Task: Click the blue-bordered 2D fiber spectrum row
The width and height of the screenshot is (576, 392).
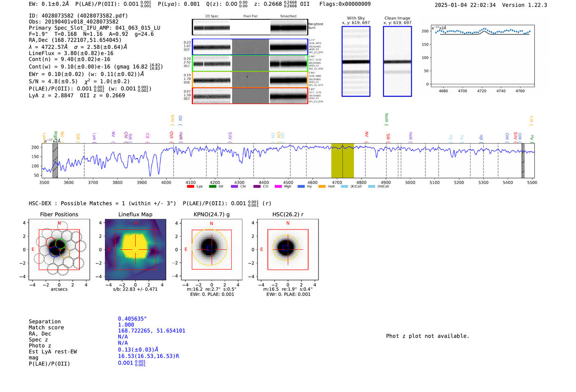Action: (x=250, y=47)
